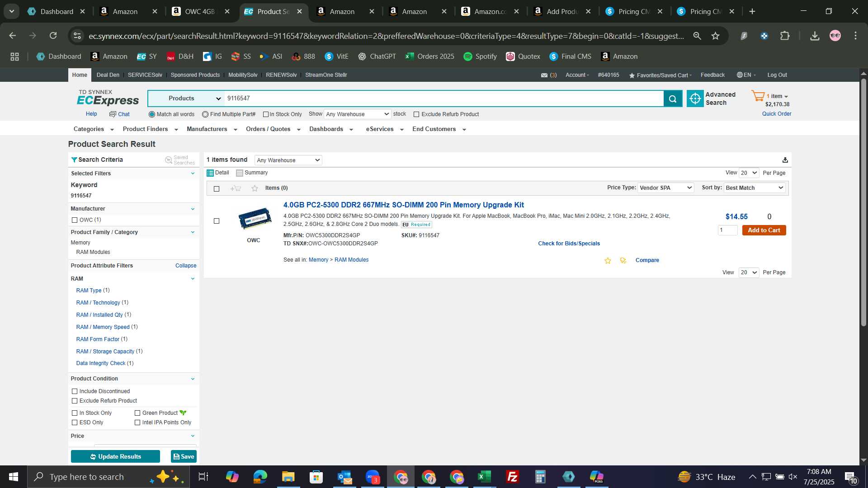Click the quantity input field
Image resolution: width=868 pixels, height=488 pixels.
727,230
